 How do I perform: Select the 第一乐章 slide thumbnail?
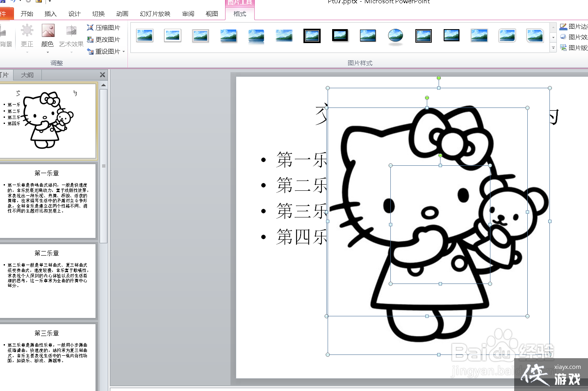click(48, 201)
